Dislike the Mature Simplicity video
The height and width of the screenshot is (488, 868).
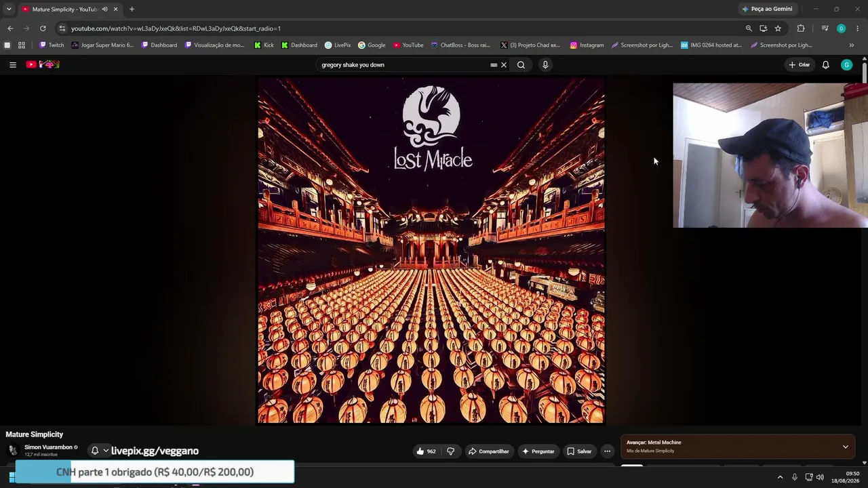(x=450, y=451)
